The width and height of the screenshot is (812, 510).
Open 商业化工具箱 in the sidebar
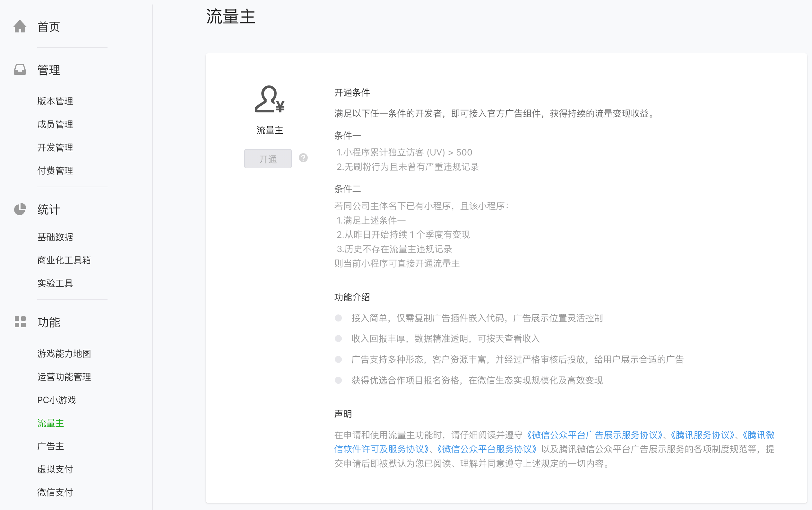(64, 260)
